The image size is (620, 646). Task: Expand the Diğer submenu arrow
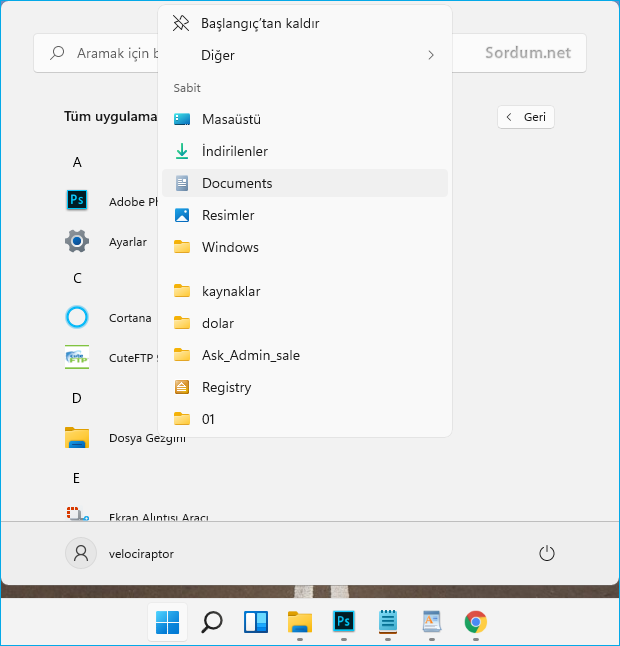pos(430,55)
